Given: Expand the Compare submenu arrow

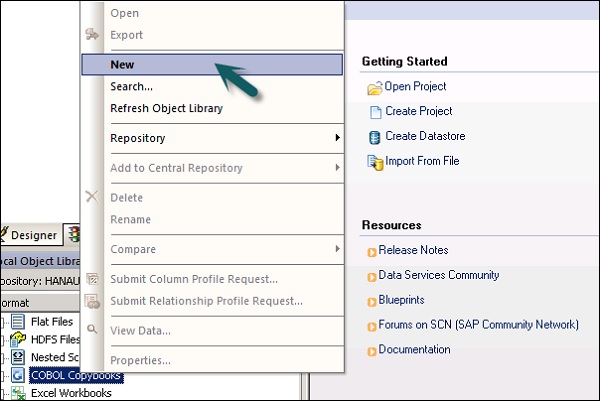Looking at the screenshot, I should (336, 249).
